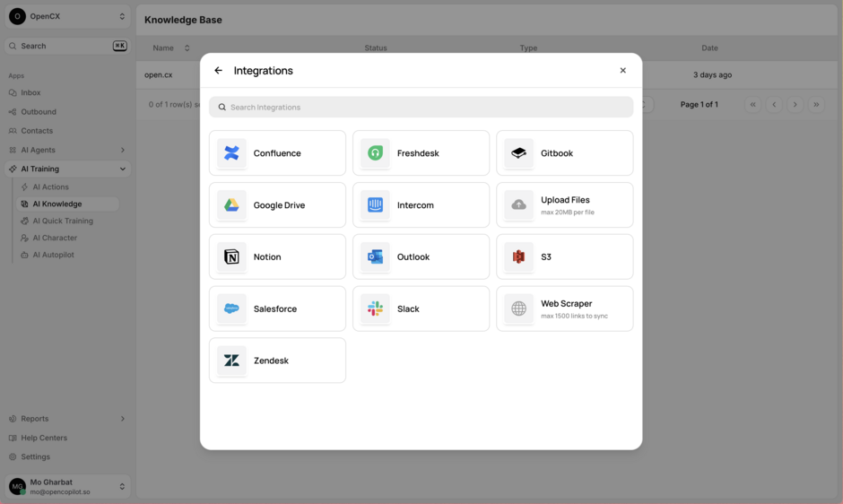Expand the Reports submenu chevron
The height and width of the screenshot is (504, 843).
click(123, 419)
